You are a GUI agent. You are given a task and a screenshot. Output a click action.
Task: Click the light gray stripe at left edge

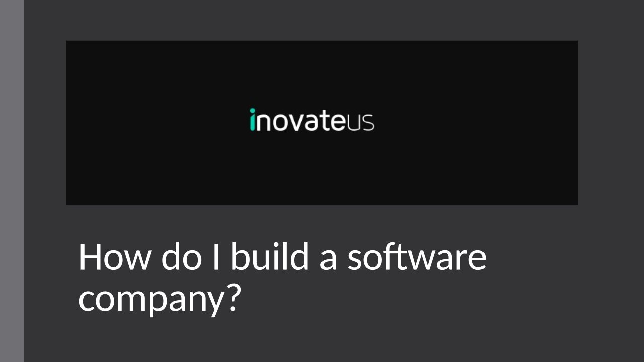[12, 181]
